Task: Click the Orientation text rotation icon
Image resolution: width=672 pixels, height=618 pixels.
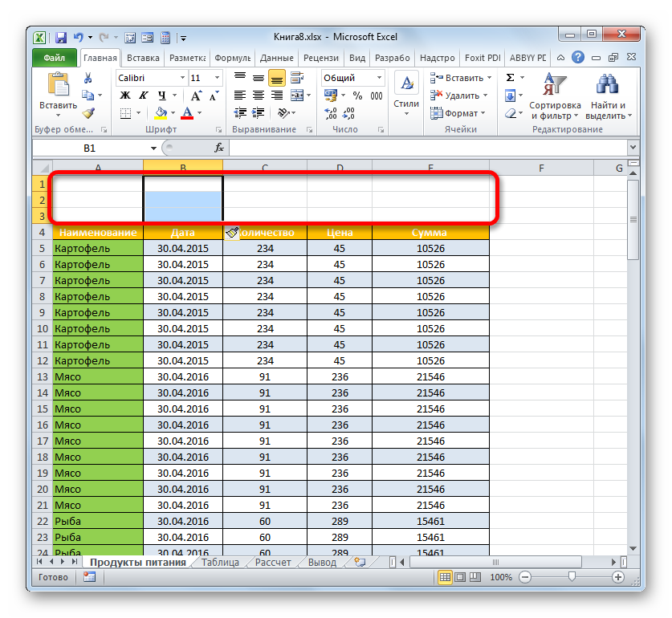Action: coord(283,113)
